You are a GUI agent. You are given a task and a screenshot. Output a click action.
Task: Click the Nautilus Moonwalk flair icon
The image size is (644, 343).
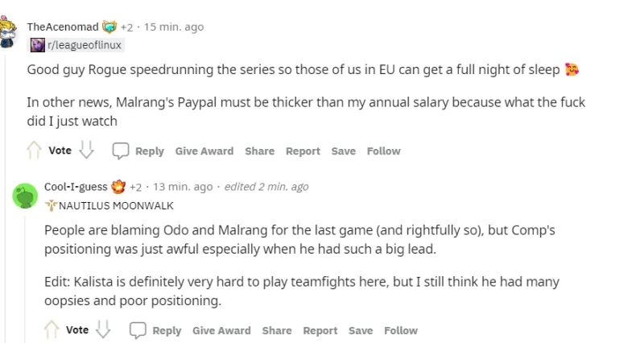point(52,205)
